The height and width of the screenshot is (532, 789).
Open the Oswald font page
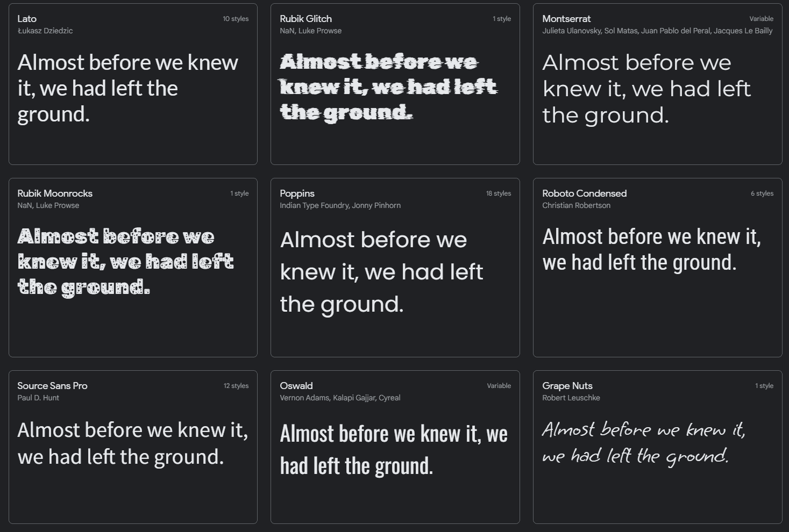click(x=296, y=385)
